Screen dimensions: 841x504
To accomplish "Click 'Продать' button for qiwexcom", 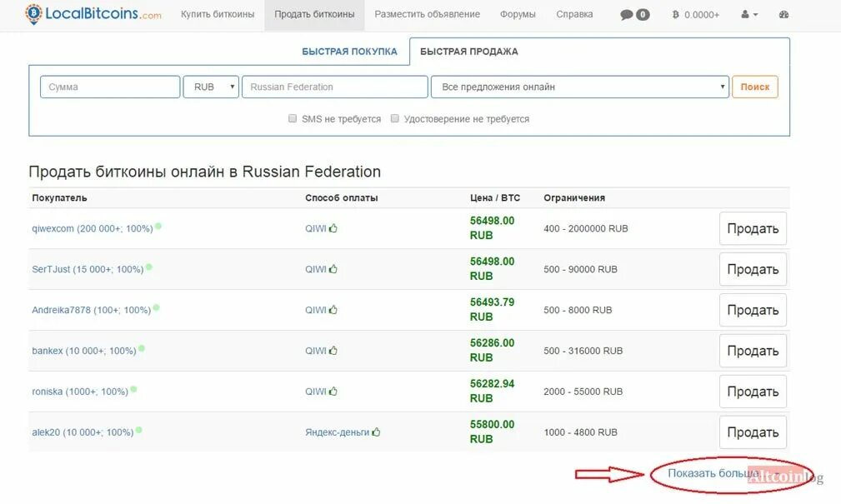I will (x=753, y=228).
